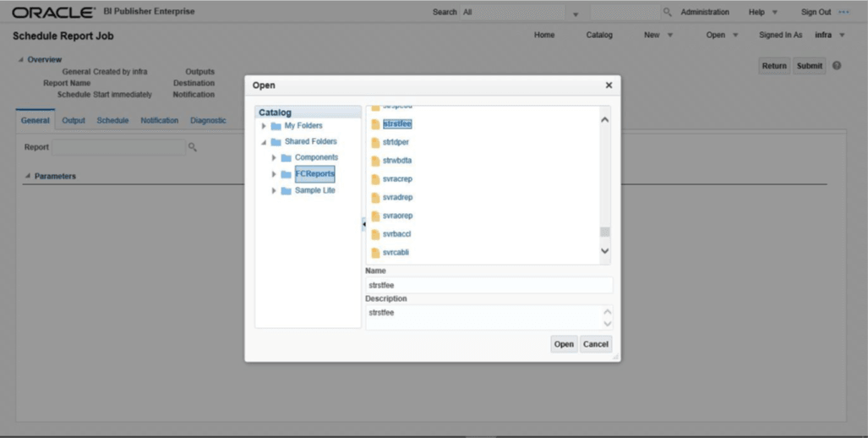
Task: Click the svradrep report file icon
Action: point(375,197)
